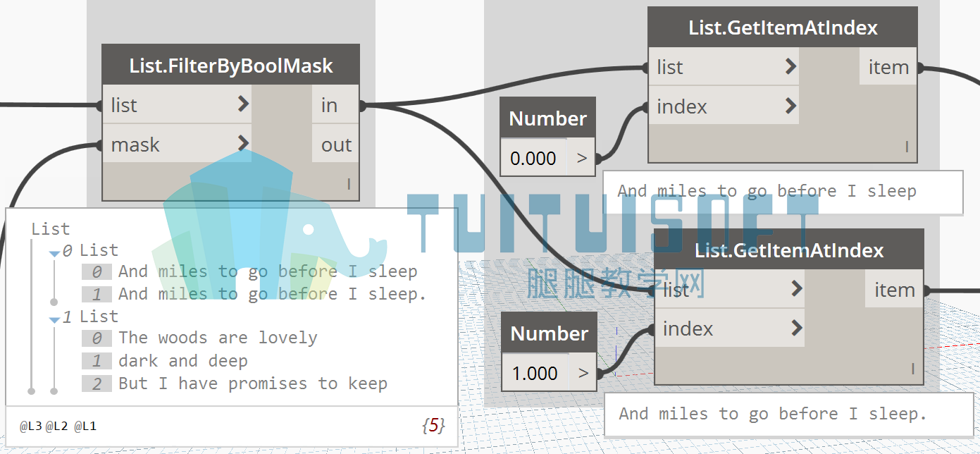Open index port chevron on GetItemAtIndex fed by 0.000

coord(790,106)
